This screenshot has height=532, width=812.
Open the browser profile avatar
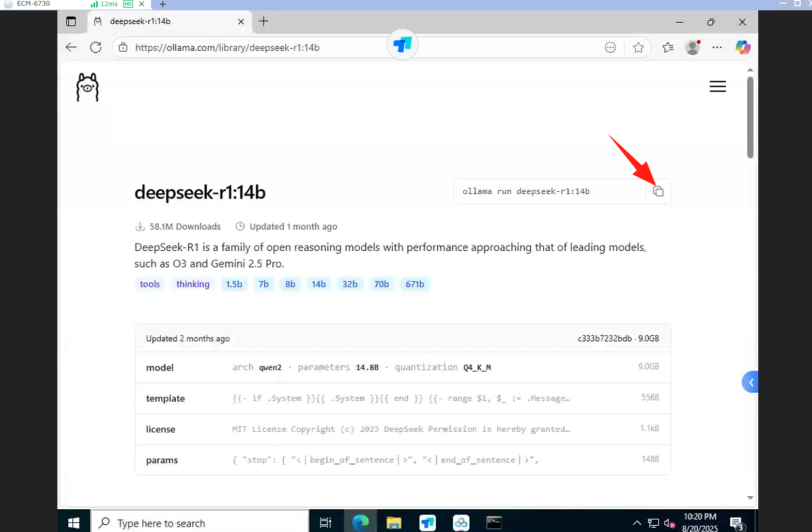point(693,47)
